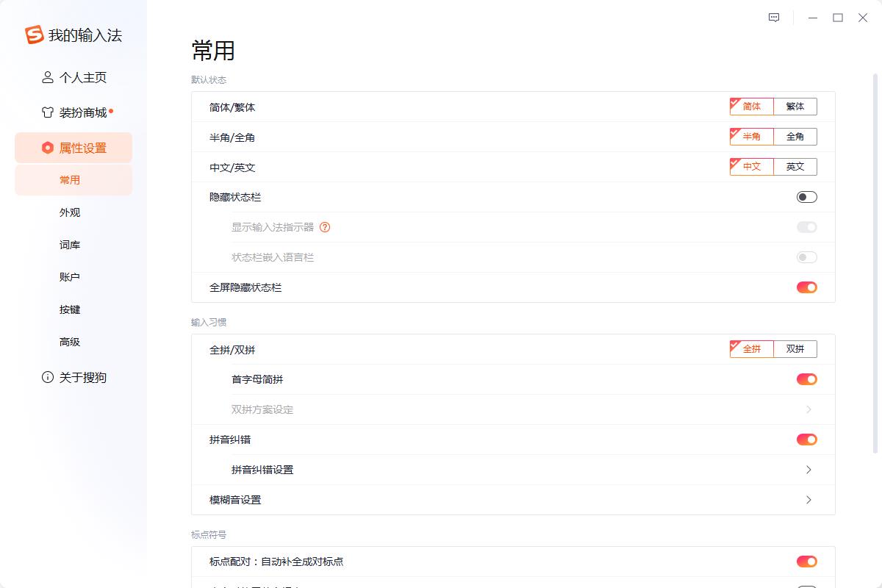Toggle 首字母简拼 switch
Screen dimensions: 882x588
807,379
